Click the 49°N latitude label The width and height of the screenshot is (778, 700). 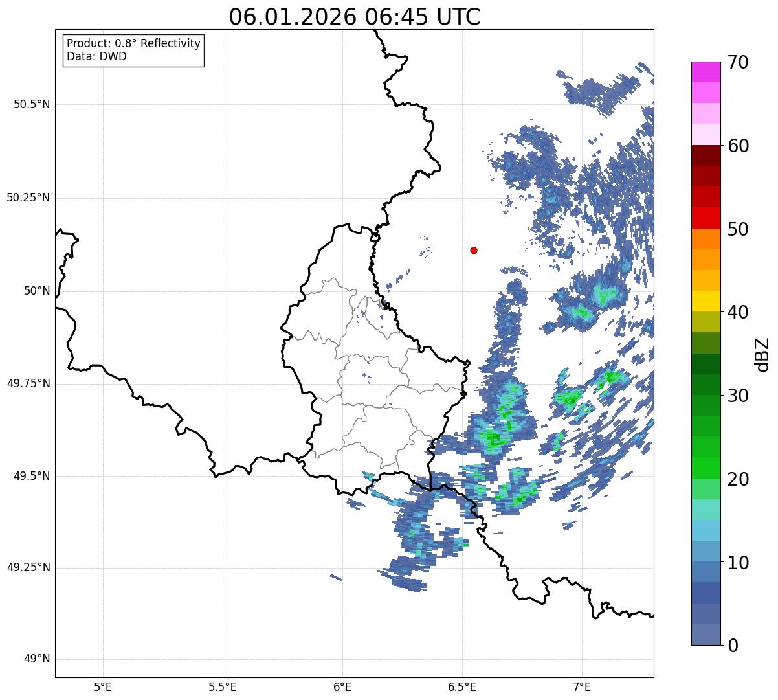(37, 659)
